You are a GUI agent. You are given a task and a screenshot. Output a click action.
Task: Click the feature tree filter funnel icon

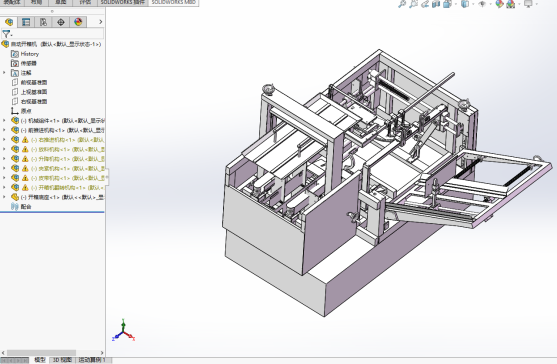point(6,34)
